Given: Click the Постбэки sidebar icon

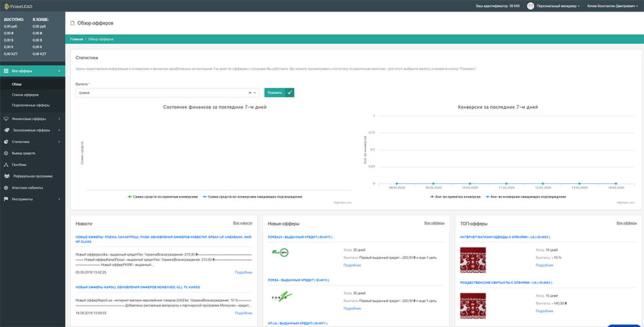Looking at the screenshot, I should tap(6, 164).
